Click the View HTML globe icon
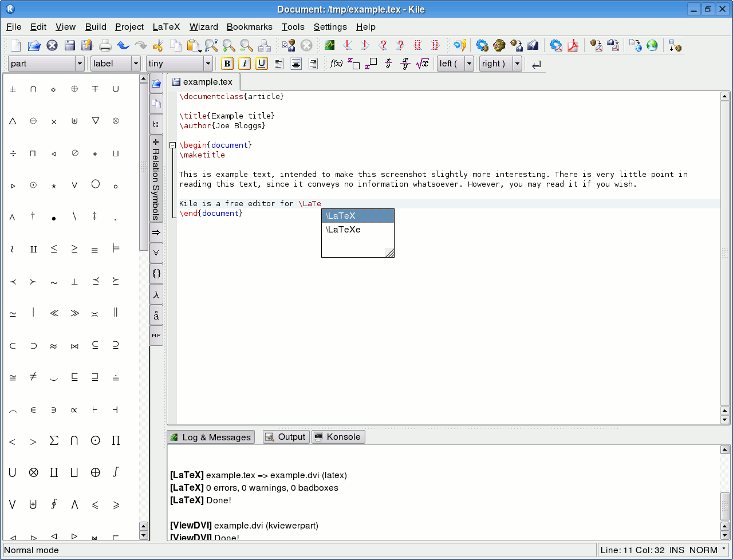 click(652, 45)
